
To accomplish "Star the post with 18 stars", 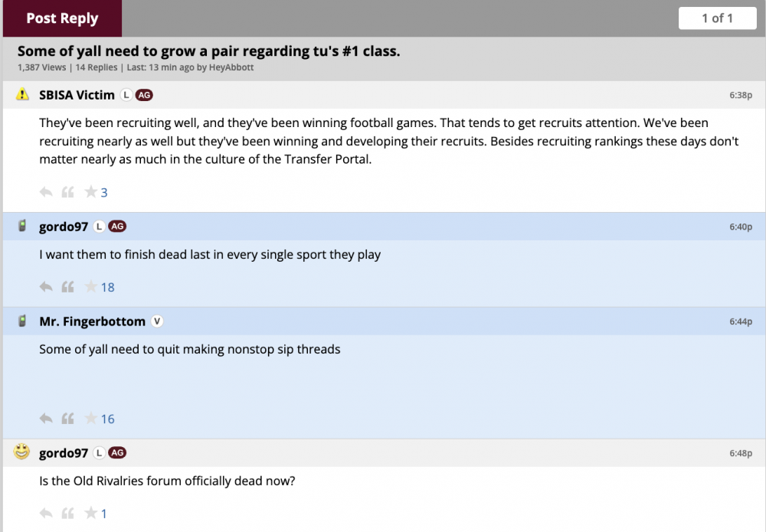I will point(90,287).
